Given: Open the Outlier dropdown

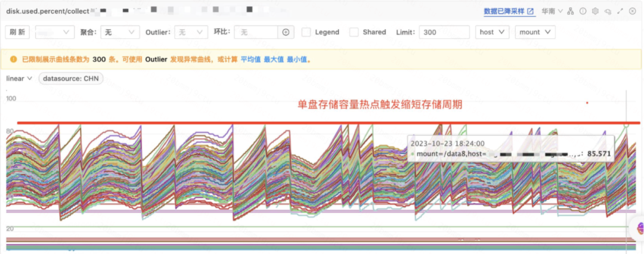Looking at the screenshot, I should pyautogui.click(x=191, y=32).
